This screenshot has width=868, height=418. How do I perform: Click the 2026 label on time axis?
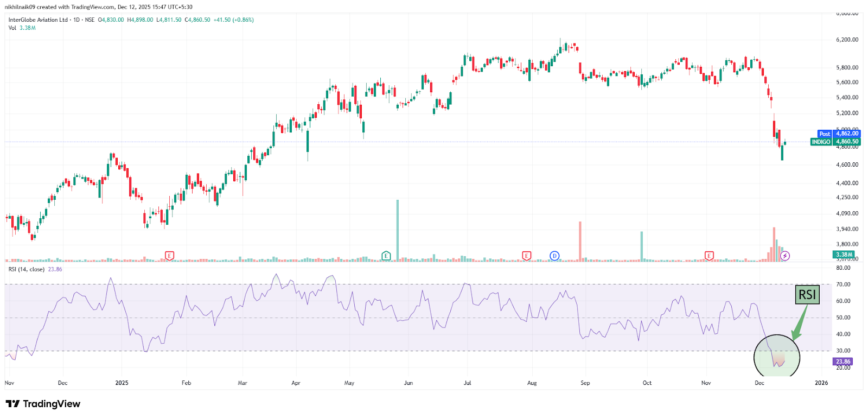(821, 383)
